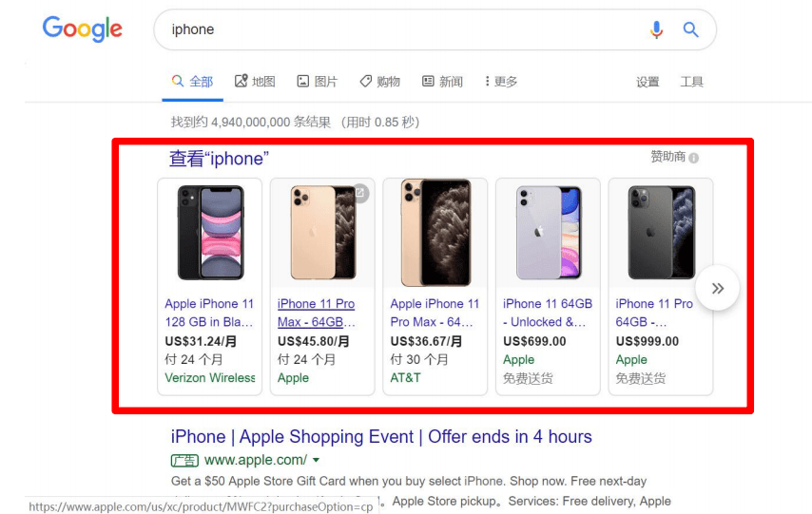The image size is (812, 514).
Task: Click the 查看"iphone" heading link
Action: click(219, 159)
